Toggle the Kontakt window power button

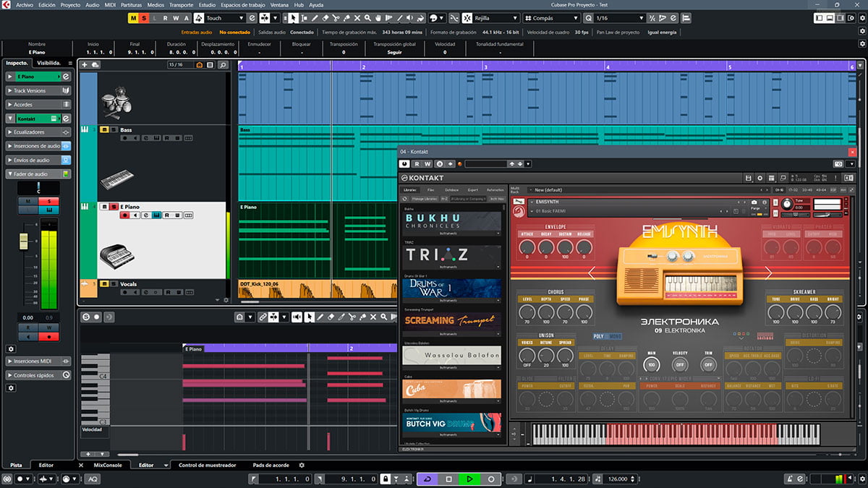click(x=404, y=164)
